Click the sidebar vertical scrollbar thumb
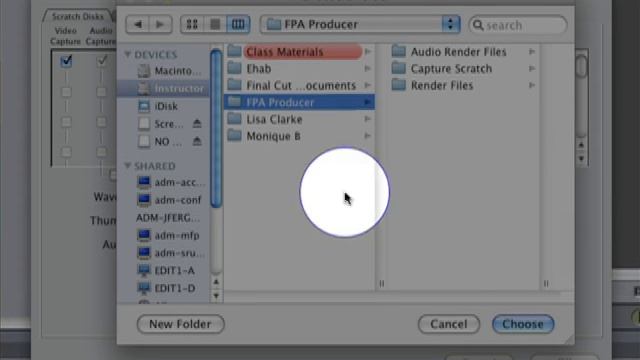This screenshot has width=640, height=360. click(x=216, y=129)
